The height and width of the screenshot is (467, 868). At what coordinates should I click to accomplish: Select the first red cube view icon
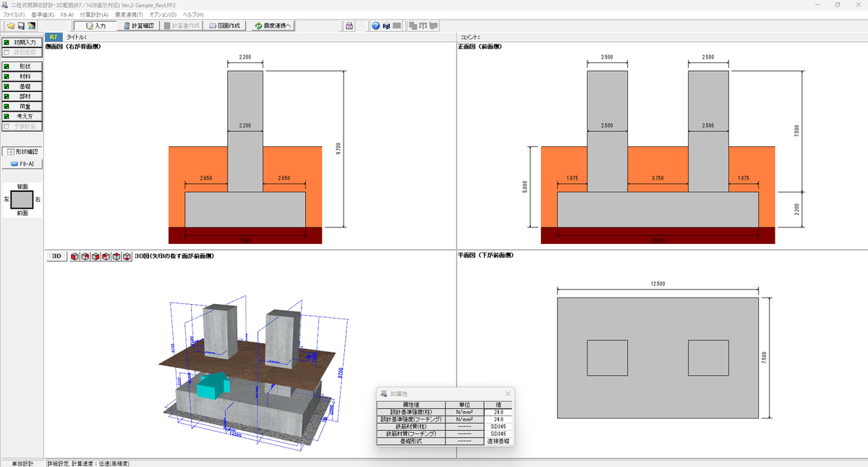75,256
